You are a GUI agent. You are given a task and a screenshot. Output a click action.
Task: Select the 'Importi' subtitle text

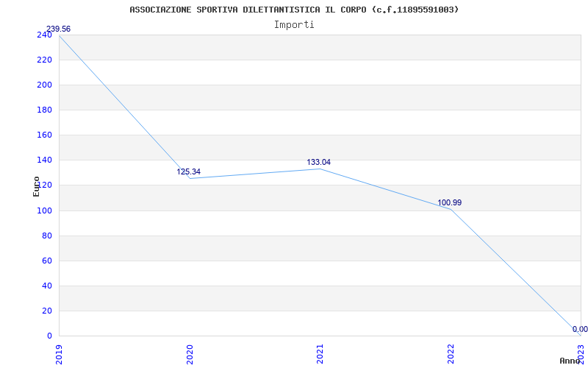[x=294, y=25]
